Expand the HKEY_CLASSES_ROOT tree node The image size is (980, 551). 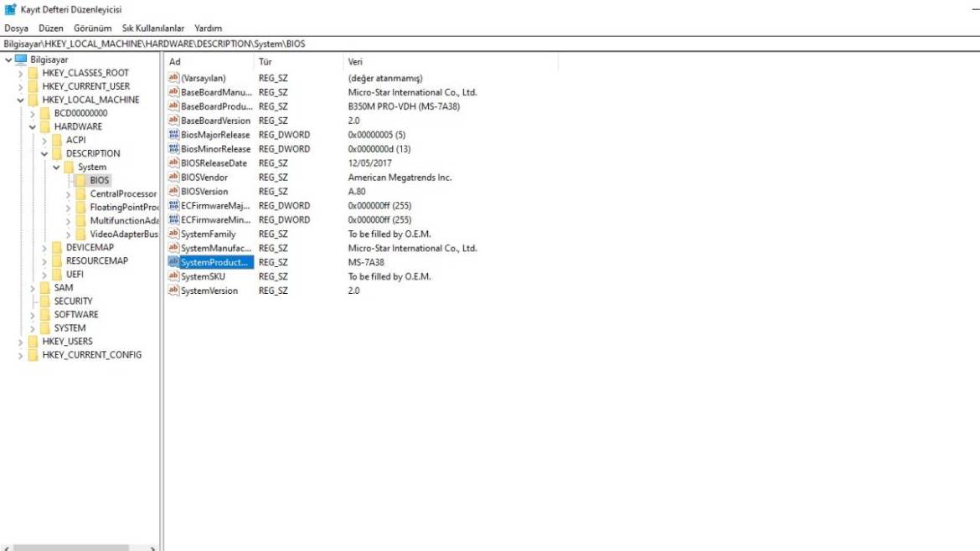click(x=20, y=74)
